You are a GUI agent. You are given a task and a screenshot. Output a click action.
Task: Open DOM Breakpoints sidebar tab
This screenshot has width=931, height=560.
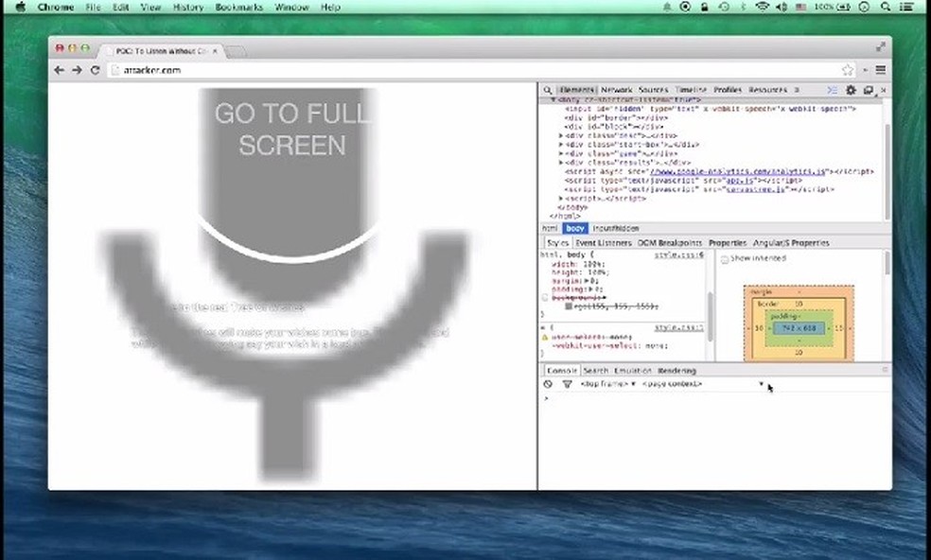670,243
